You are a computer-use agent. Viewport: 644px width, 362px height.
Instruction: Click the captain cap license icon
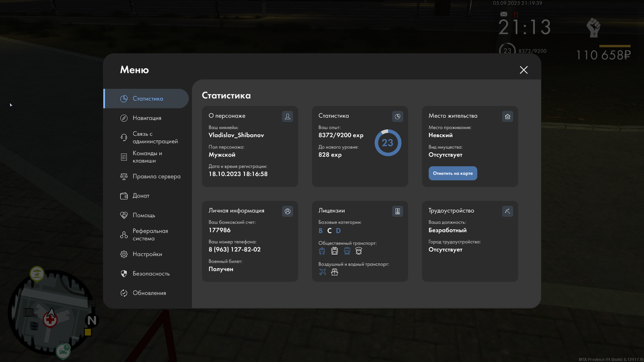[x=359, y=251]
